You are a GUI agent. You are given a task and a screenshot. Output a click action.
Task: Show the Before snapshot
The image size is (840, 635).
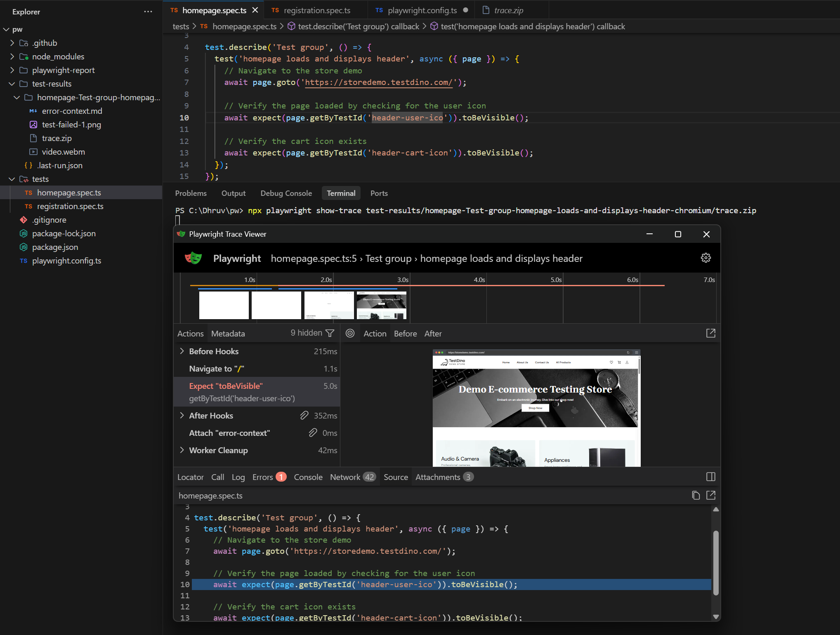tap(405, 334)
